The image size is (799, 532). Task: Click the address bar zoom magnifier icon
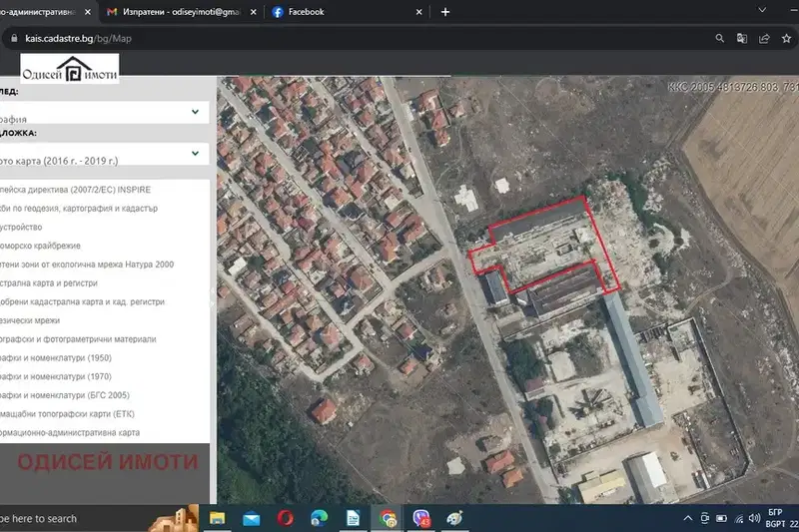(719, 38)
